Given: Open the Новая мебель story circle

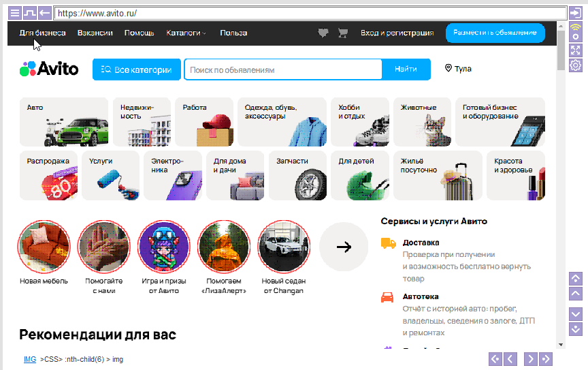Looking at the screenshot, I should pos(44,247).
